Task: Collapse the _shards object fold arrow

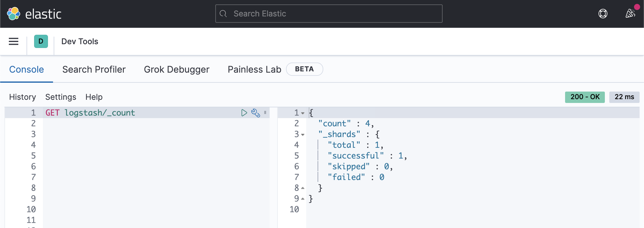Action: tap(303, 135)
